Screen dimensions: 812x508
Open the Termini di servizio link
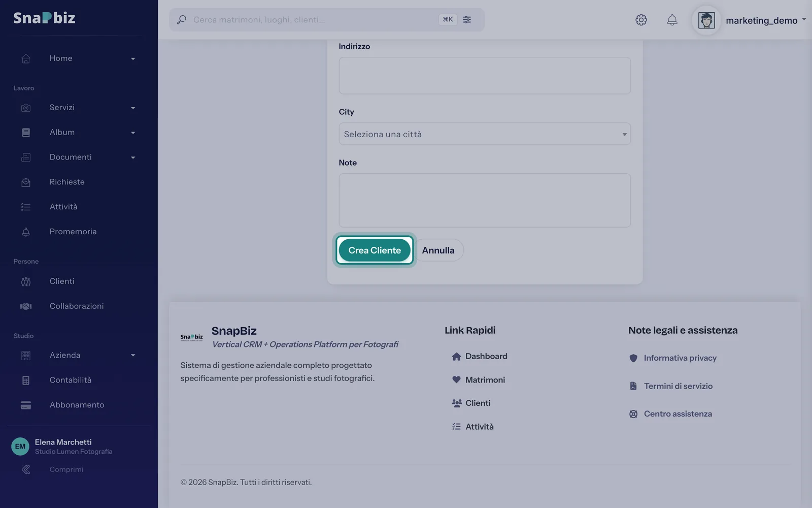678,386
